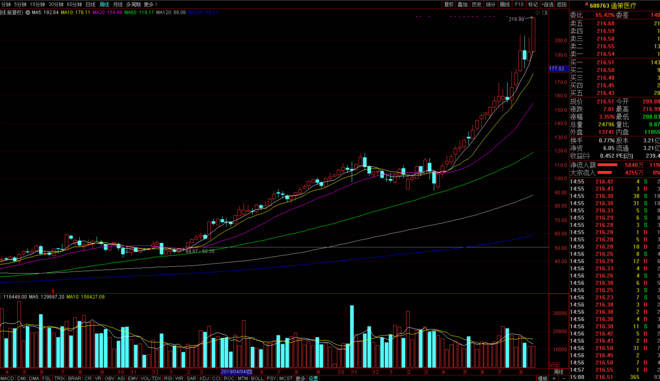The image size is (660, 381).
Task: Add stock with the +自选 button
Action: point(547,4)
